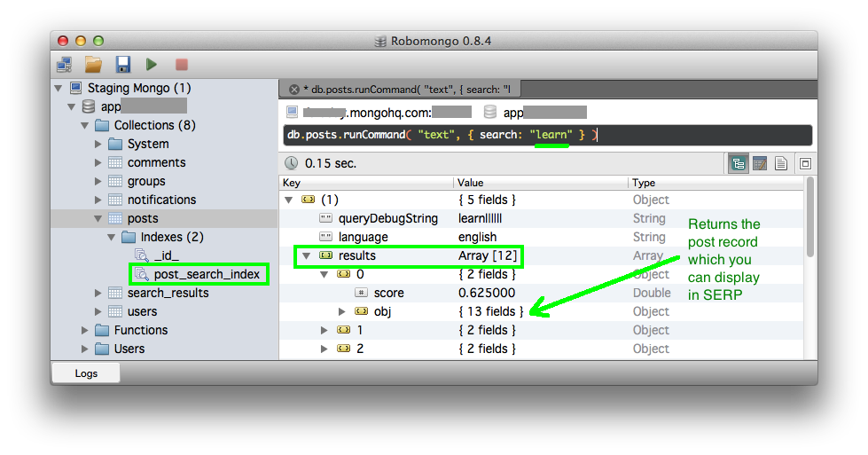Click the Array [12] value
868x455 pixels.
point(487,255)
